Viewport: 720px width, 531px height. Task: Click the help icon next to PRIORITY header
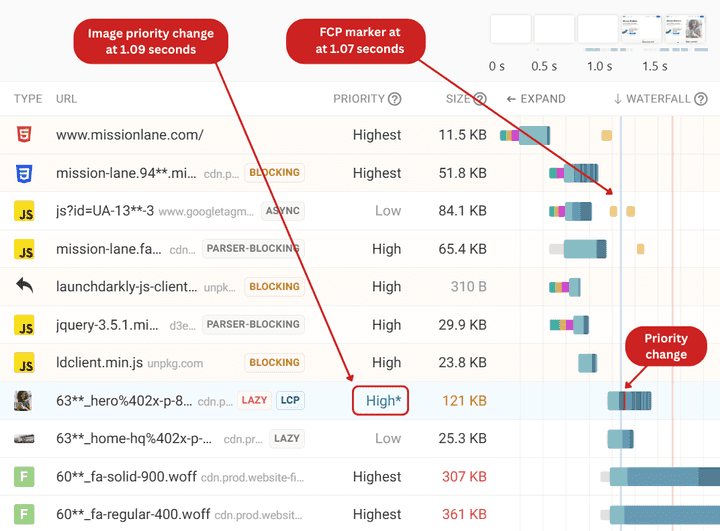pyautogui.click(x=395, y=99)
